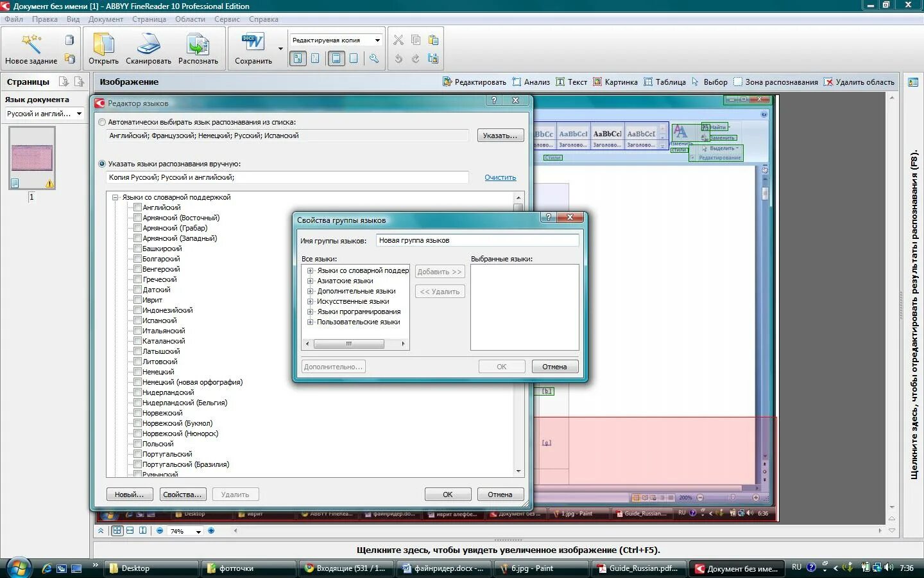
Task: Open the Сервис menu
Action: (227, 19)
